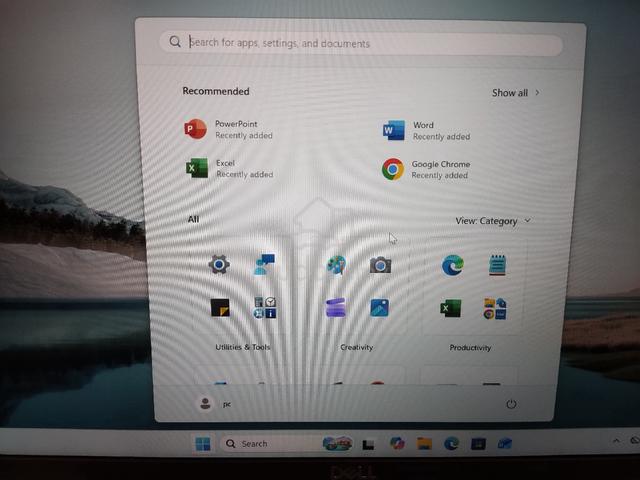Click the Windows Start button on taskbar
This screenshot has height=480, width=640.
203,444
